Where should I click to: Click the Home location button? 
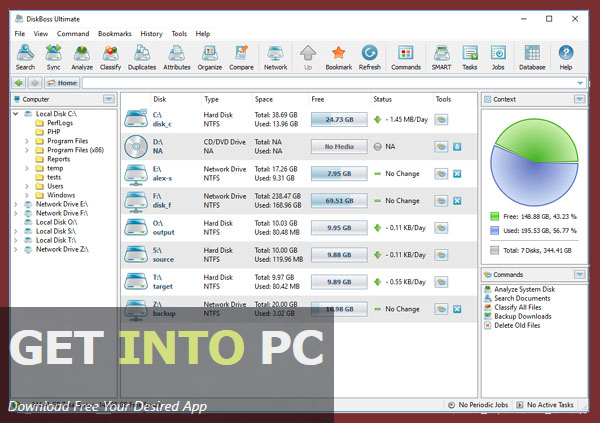pos(62,83)
